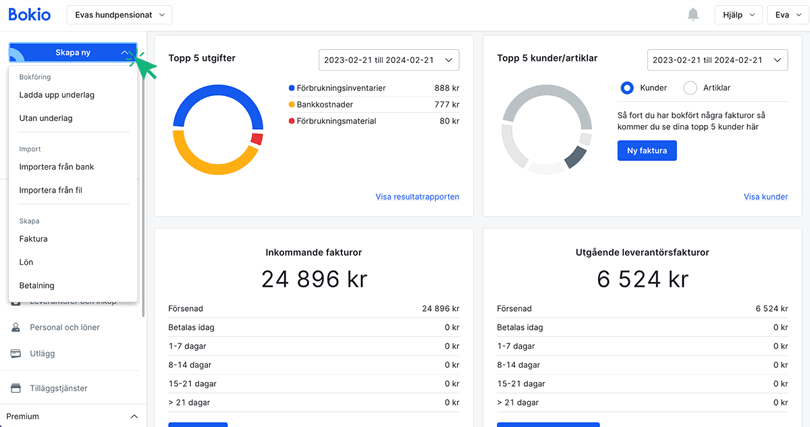Select Importera från bank menu item
The height and width of the screenshot is (427, 810).
point(56,167)
